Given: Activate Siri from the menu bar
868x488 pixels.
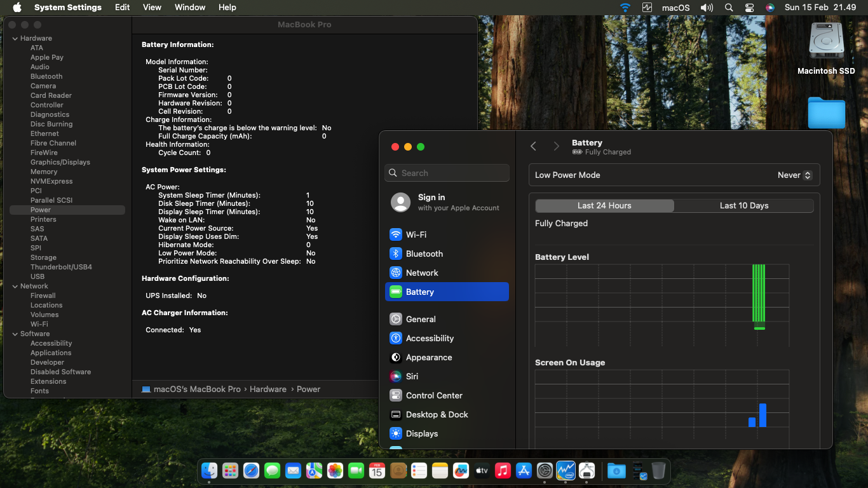Looking at the screenshot, I should pyautogui.click(x=770, y=8).
